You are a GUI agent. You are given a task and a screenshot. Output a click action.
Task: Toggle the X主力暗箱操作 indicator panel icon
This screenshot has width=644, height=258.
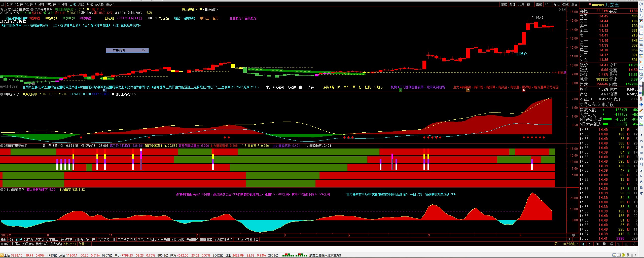click(2, 190)
